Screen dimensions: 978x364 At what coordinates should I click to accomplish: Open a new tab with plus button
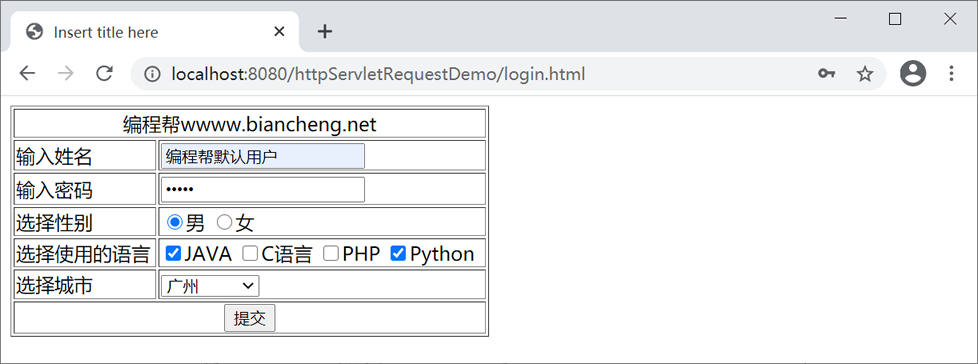coord(324,32)
